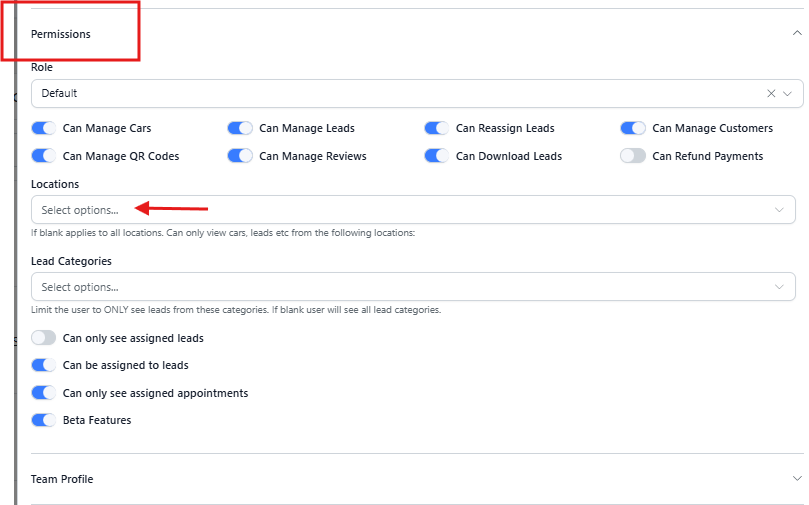809x505 pixels.
Task: Open the Role dropdown chevron
Action: (x=787, y=93)
